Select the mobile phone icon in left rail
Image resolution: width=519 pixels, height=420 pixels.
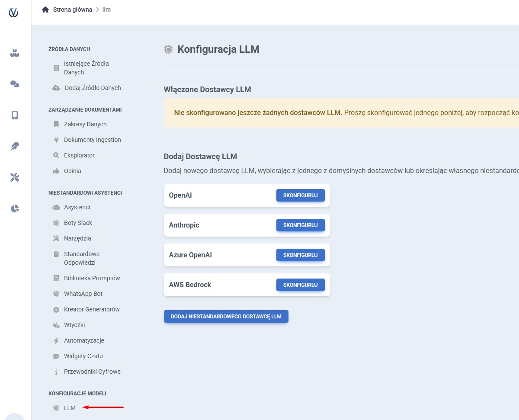pyautogui.click(x=15, y=115)
